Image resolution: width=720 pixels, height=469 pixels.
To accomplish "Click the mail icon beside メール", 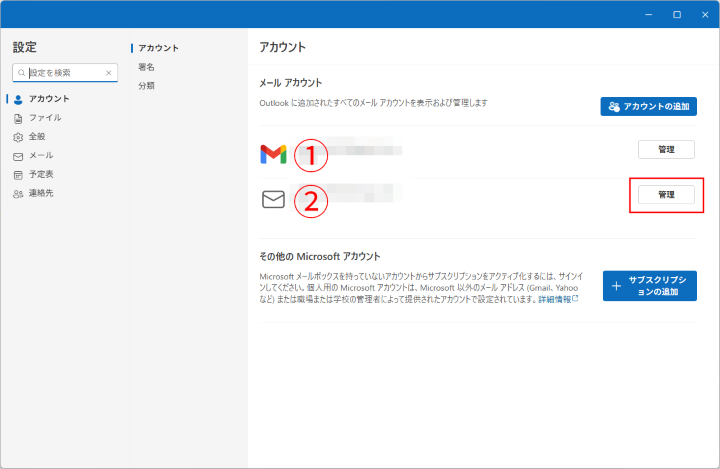I will point(18,157).
